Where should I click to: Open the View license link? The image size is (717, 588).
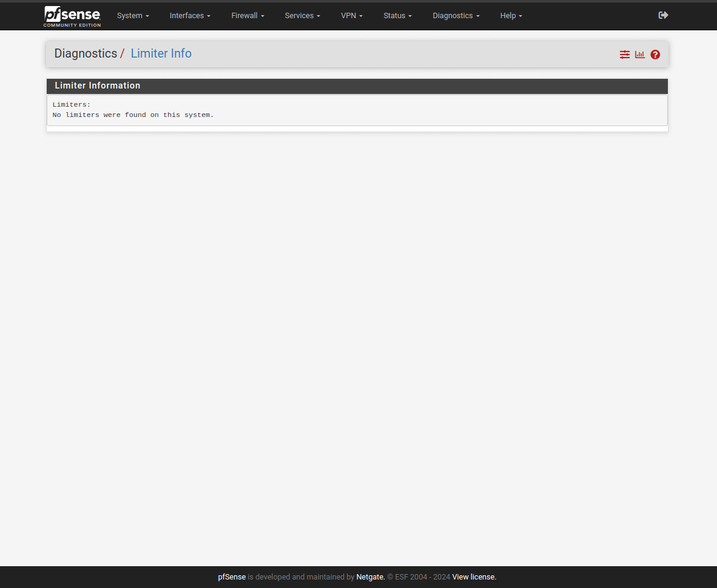(474, 577)
